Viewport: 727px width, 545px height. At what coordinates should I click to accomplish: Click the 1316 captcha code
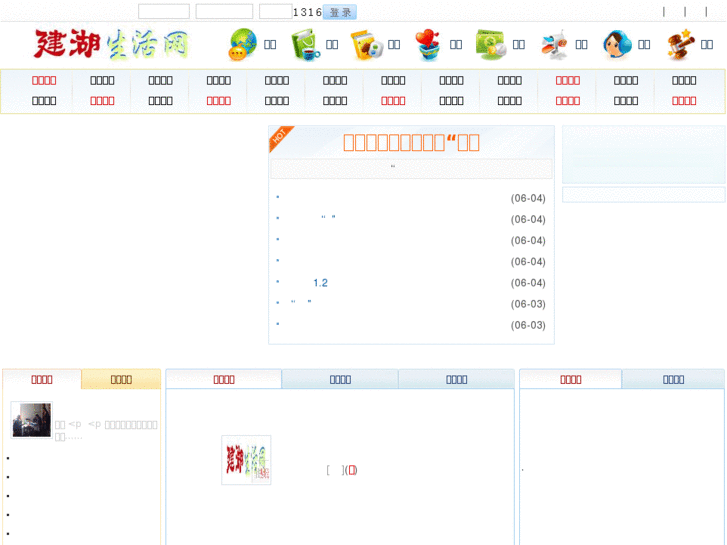[307, 12]
